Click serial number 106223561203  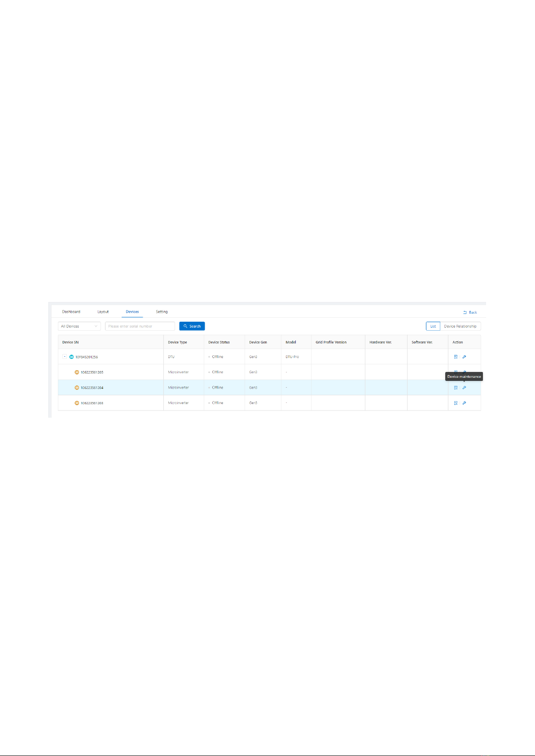click(92, 403)
